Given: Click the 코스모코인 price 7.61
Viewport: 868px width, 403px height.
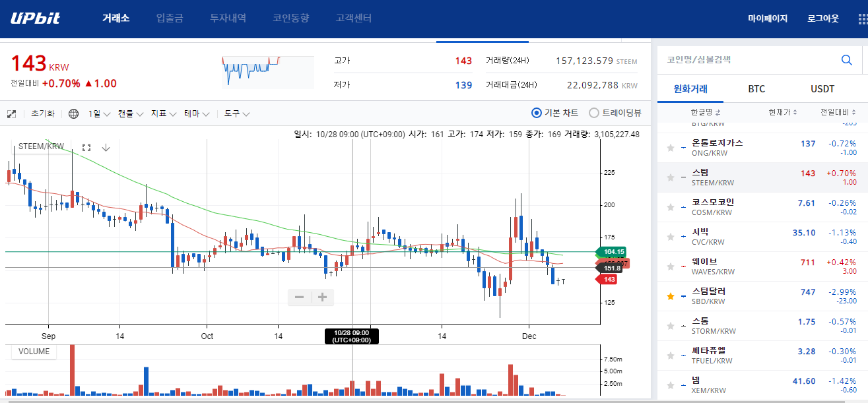Looking at the screenshot, I should (x=807, y=203).
